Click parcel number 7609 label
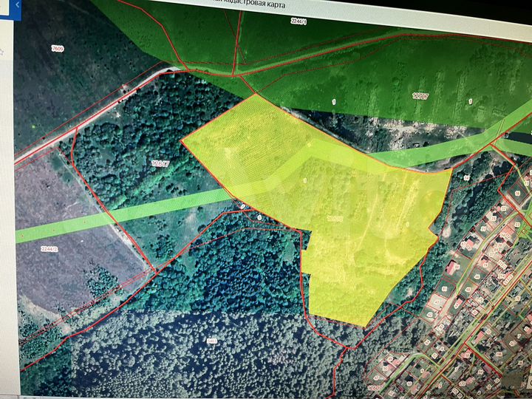The image size is (532, 399). [57, 49]
